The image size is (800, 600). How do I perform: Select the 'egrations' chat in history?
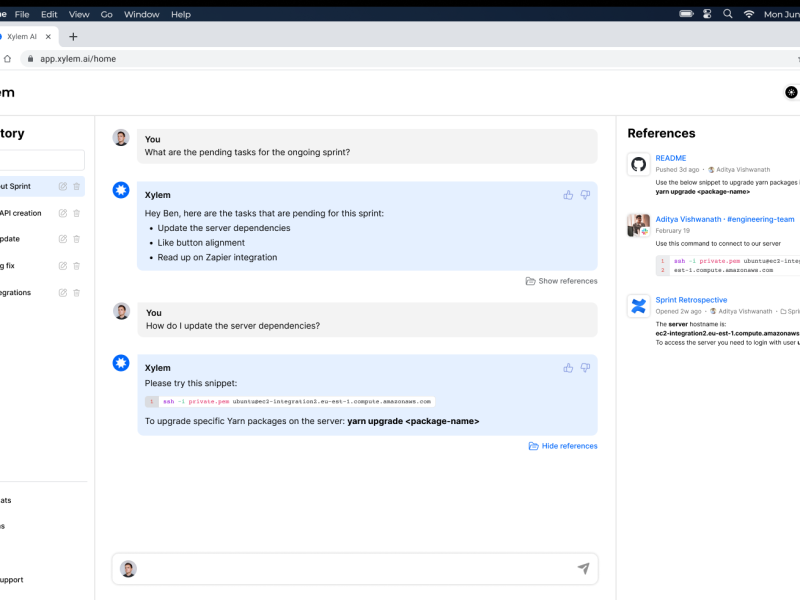coord(15,293)
